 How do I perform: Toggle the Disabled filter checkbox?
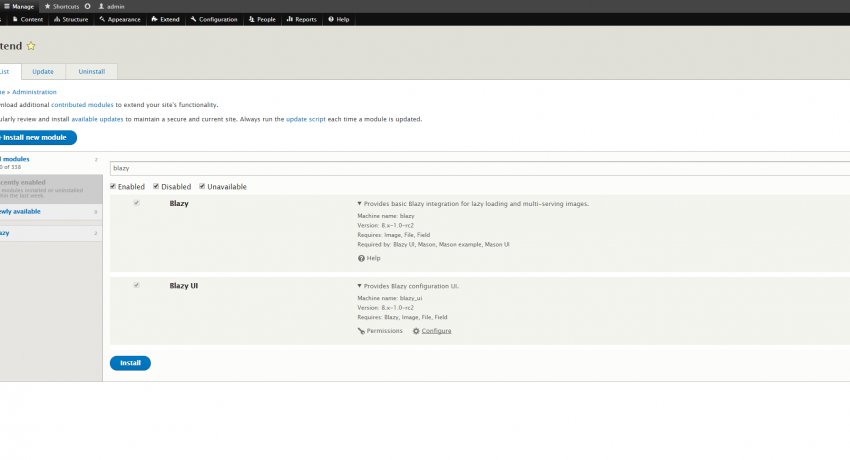pos(156,186)
